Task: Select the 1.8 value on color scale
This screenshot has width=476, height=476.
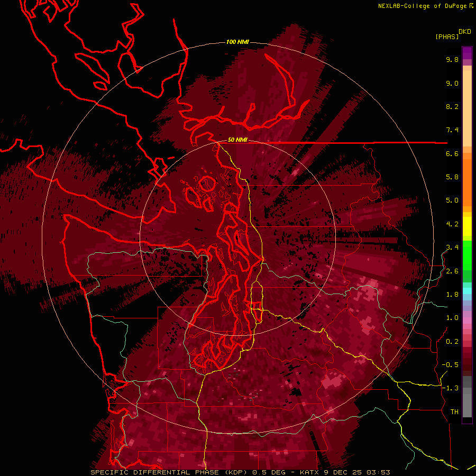Action: tap(452, 295)
